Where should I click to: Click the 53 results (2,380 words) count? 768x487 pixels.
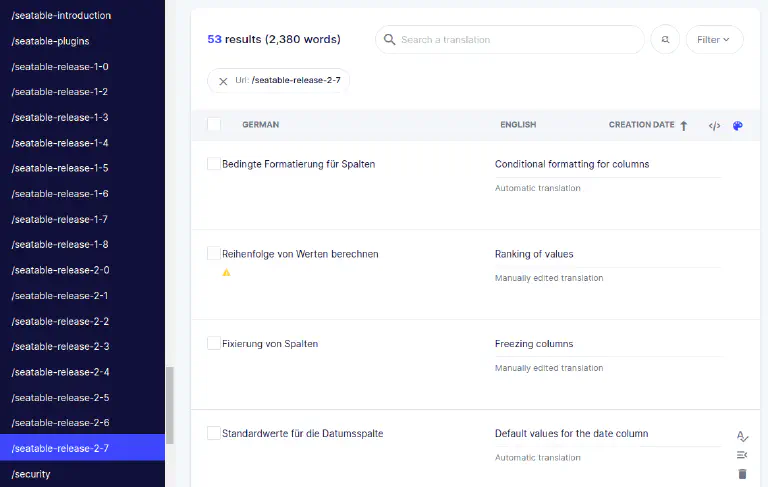click(274, 39)
